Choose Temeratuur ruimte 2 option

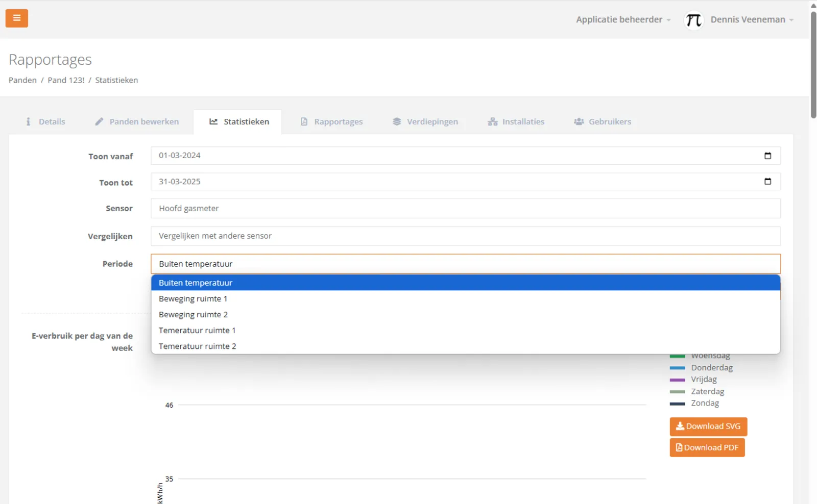pyautogui.click(x=465, y=346)
